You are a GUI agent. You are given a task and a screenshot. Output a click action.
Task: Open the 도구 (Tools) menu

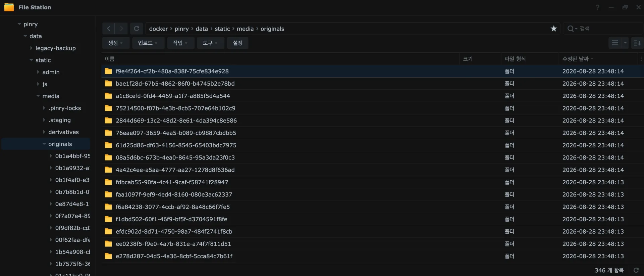210,43
